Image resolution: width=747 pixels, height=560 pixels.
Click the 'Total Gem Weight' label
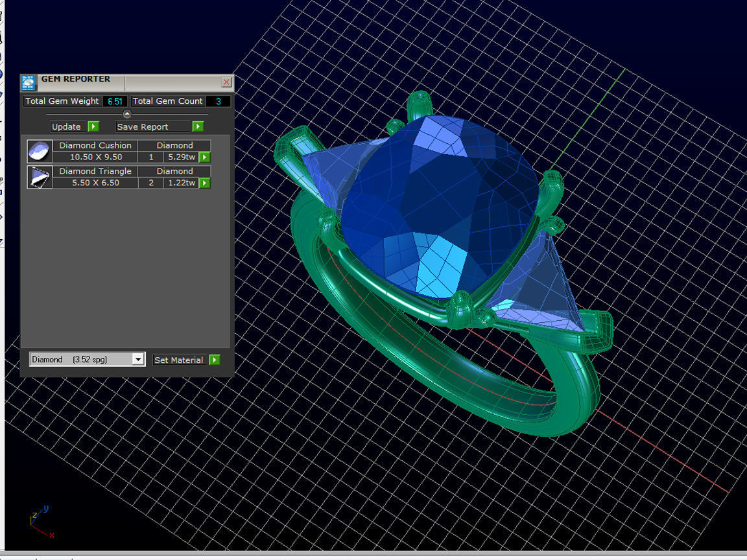[x=62, y=101]
